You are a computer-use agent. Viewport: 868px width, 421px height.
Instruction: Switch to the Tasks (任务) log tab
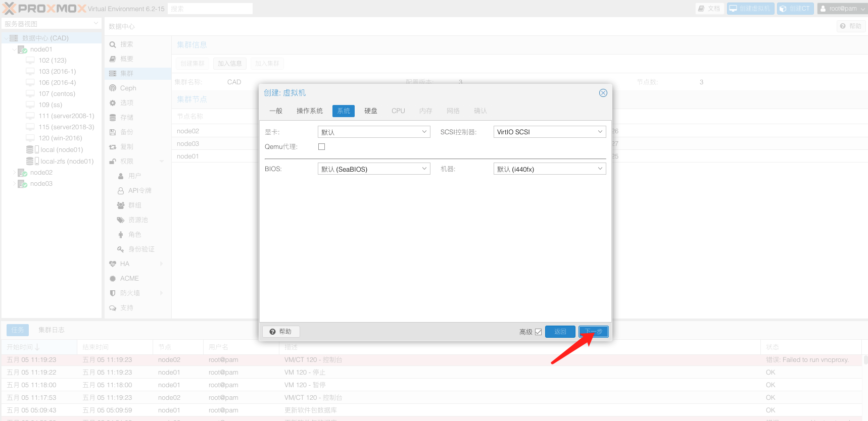click(18, 330)
